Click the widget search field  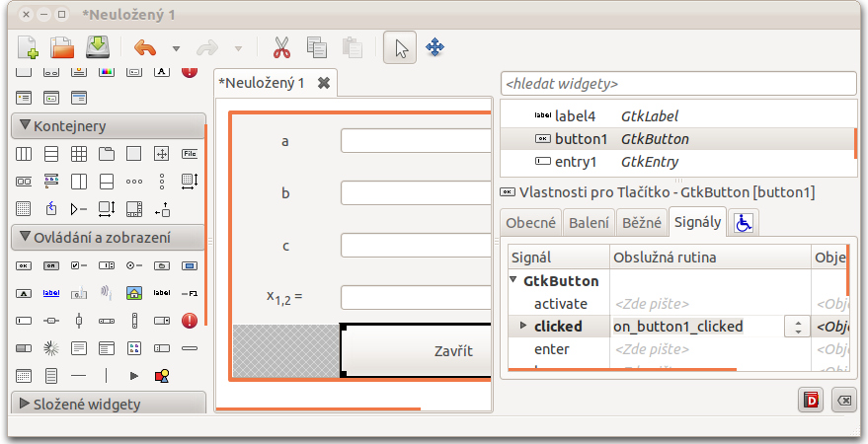pyautogui.click(x=678, y=84)
